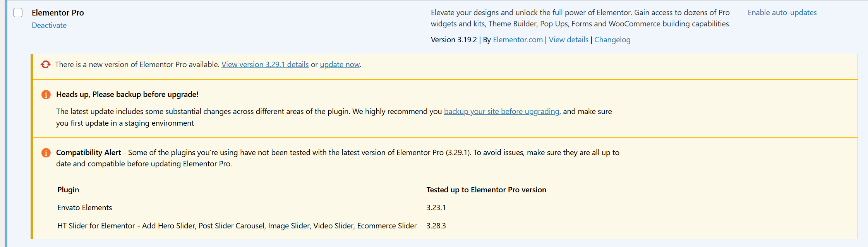Click the Elementor Pro plugin title
868x247 pixels.
tap(58, 12)
